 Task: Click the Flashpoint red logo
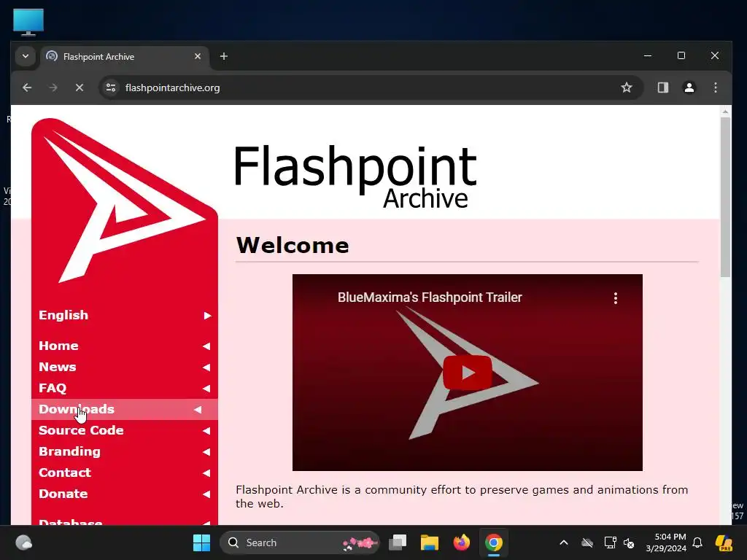[124, 203]
